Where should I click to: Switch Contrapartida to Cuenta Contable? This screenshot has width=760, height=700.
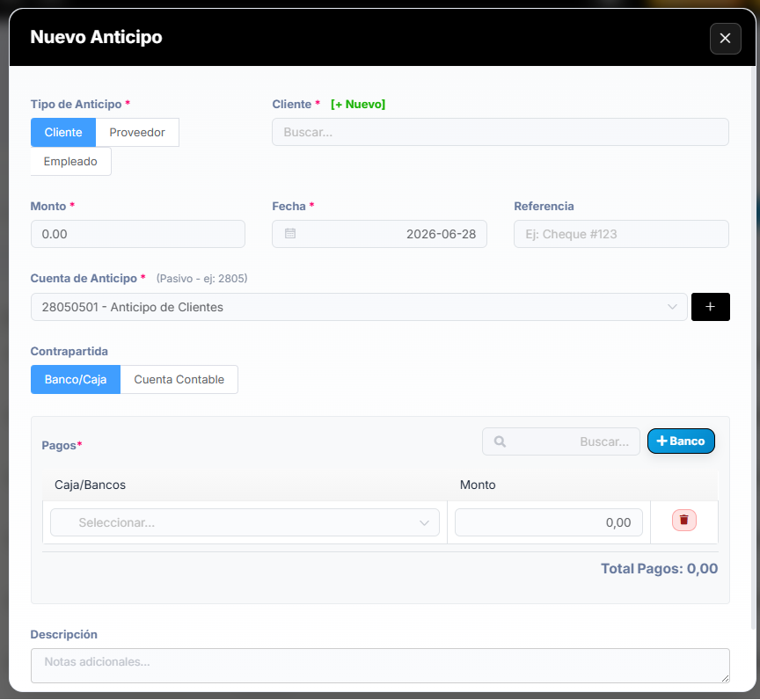click(179, 379)
